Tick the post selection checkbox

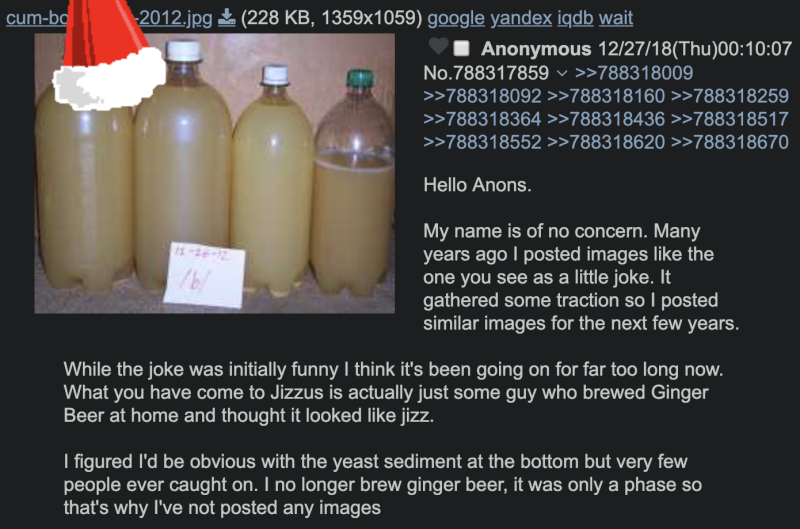[461, 48]
